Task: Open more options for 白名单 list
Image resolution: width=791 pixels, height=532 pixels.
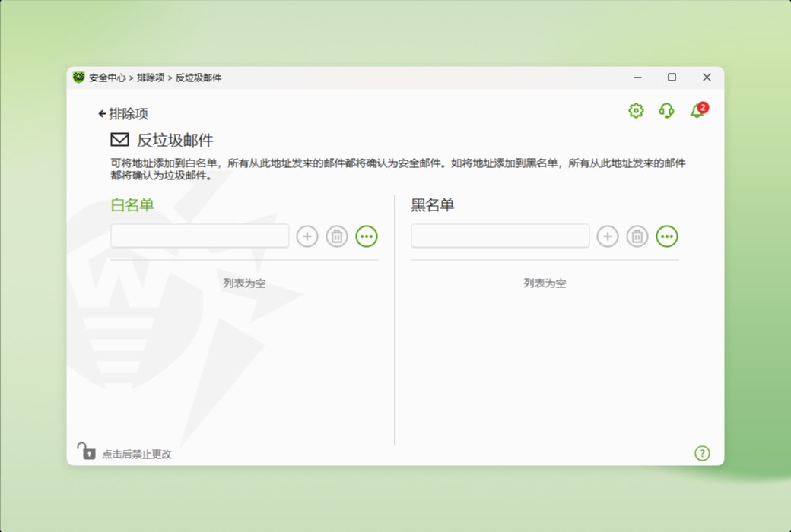Action: [x=367, y=236]
